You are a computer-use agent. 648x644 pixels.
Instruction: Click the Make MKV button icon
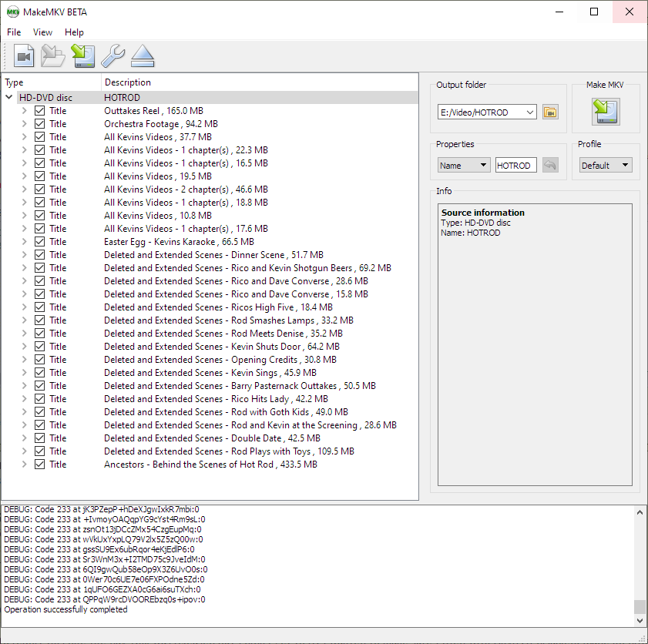pos(606,112)
